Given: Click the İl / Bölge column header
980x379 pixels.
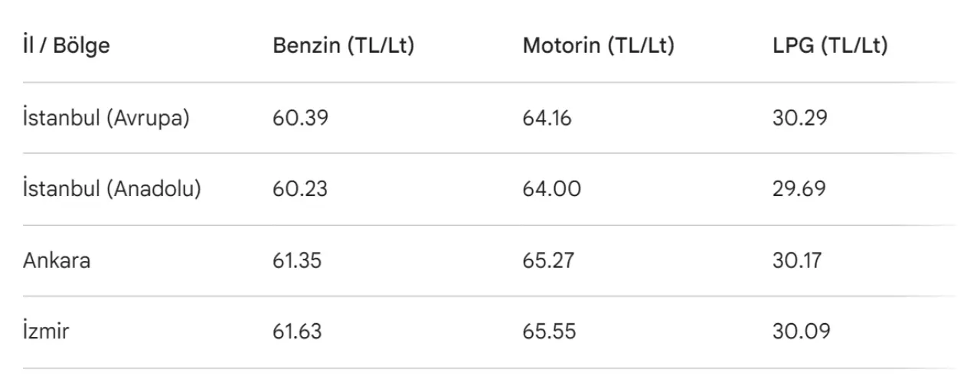Looking at the screenshot, I should 67,46.
